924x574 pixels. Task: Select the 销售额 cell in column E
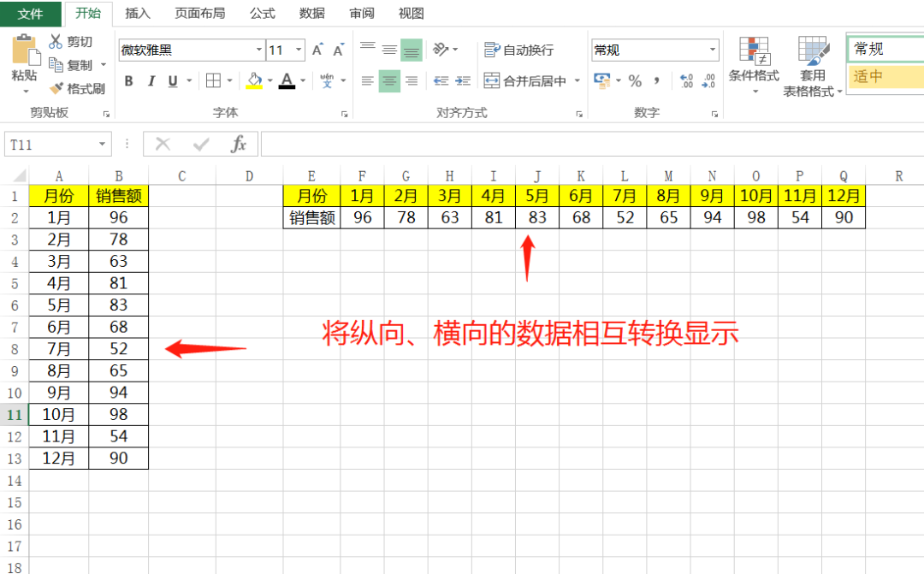click(x=311, y=217)
